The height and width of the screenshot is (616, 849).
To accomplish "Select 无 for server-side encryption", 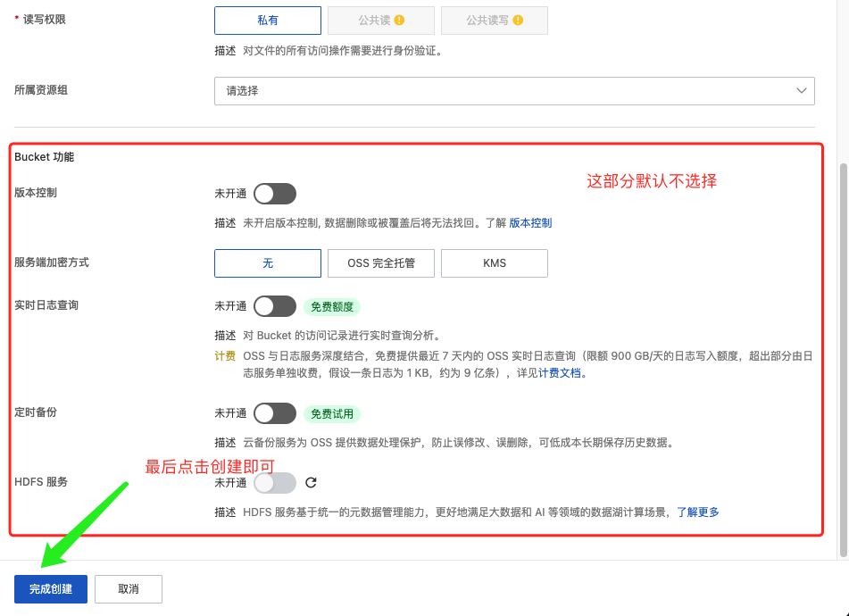I will 268,263.
